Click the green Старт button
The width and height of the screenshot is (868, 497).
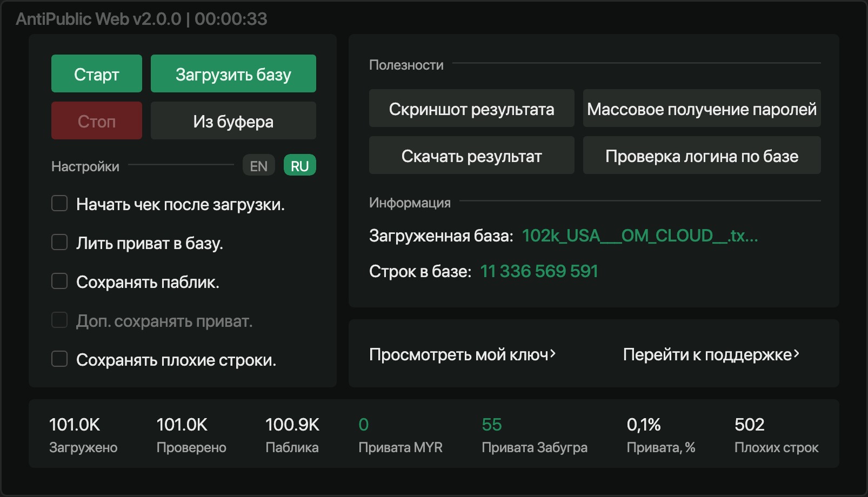click(x=97, y=74)
